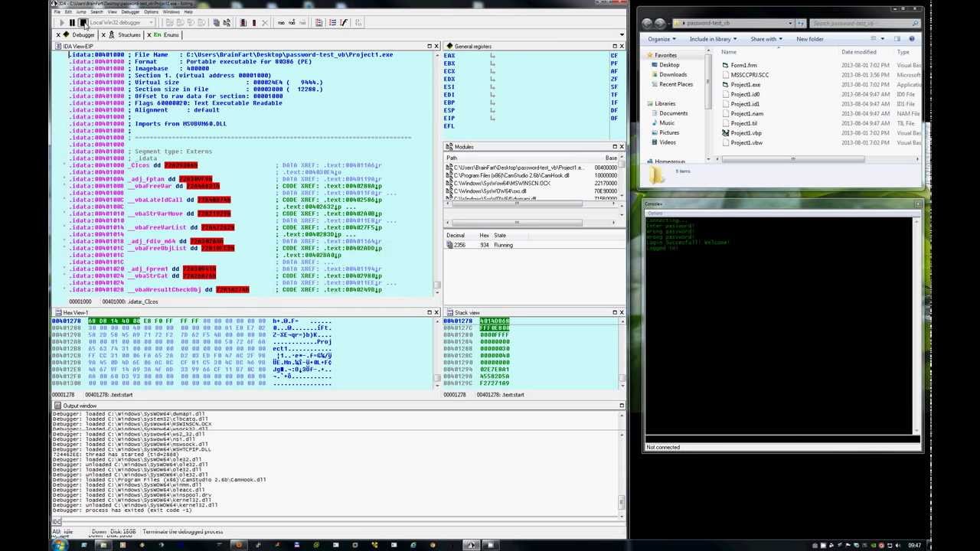Viewport: 980px width, 551px height.
Task: Click Back button in Explorer window
Action: pyautogui.click(x=648, y=23)
